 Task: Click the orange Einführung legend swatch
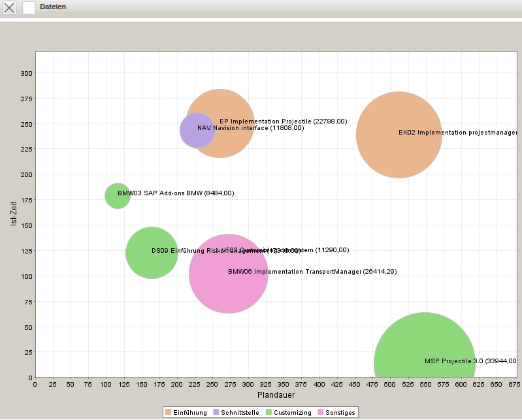(169, 412)
